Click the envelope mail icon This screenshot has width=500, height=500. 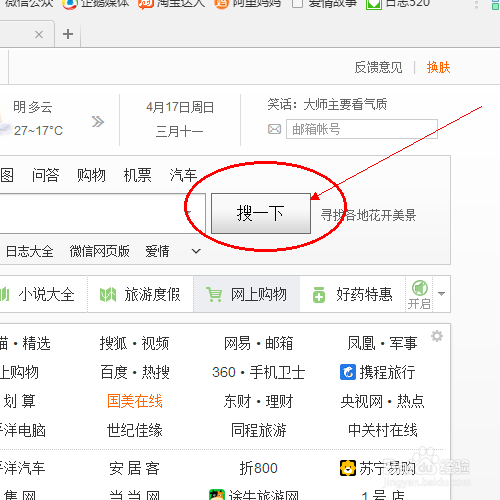coord(274,129)
